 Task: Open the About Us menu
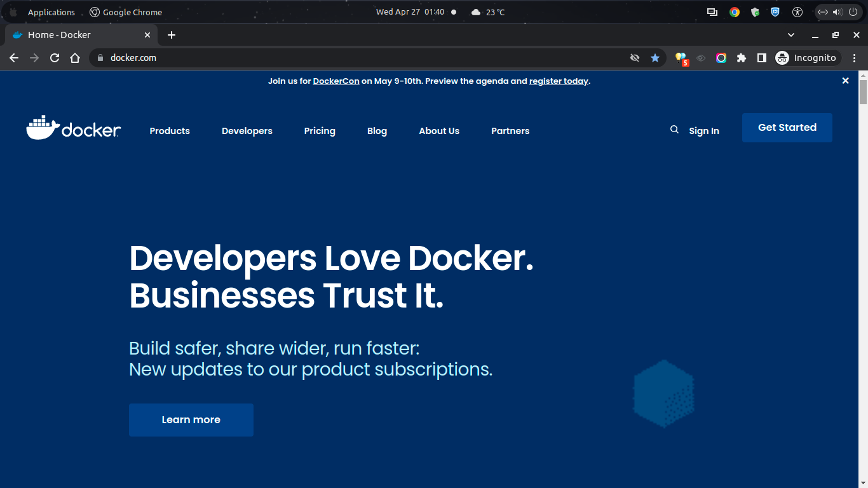[439, 131]
